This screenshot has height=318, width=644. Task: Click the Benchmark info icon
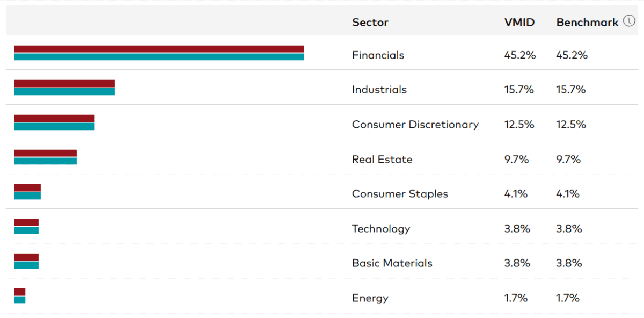pos(629,21)
